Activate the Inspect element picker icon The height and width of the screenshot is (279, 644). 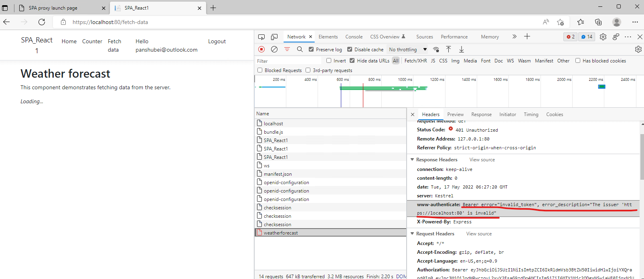(261, 37)
